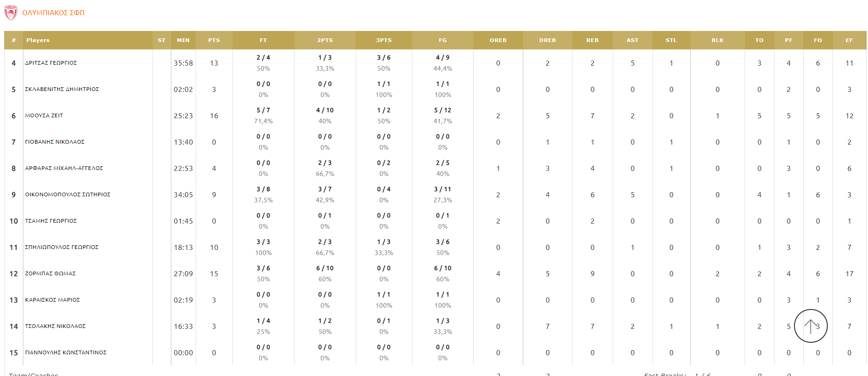Screen dimensions: 868x376
Task: Sort table by MIN column header
Action: tap(183, 40)
